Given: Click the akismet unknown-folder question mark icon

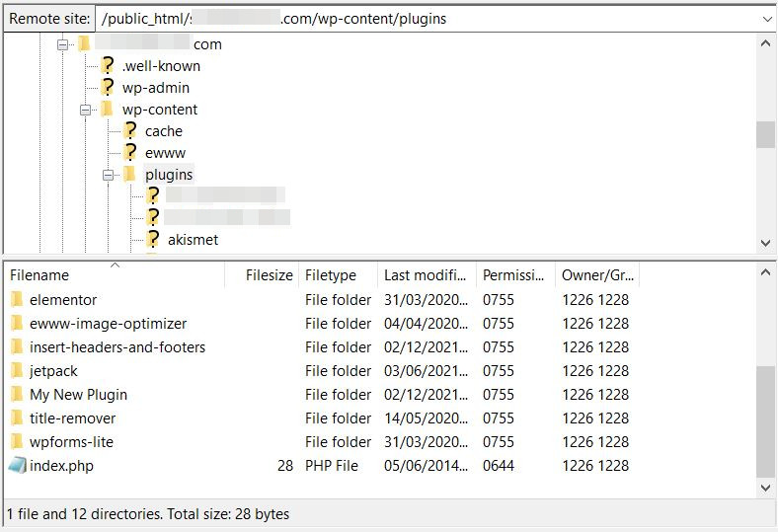Looking at the screenshot, I should point(153,240).
